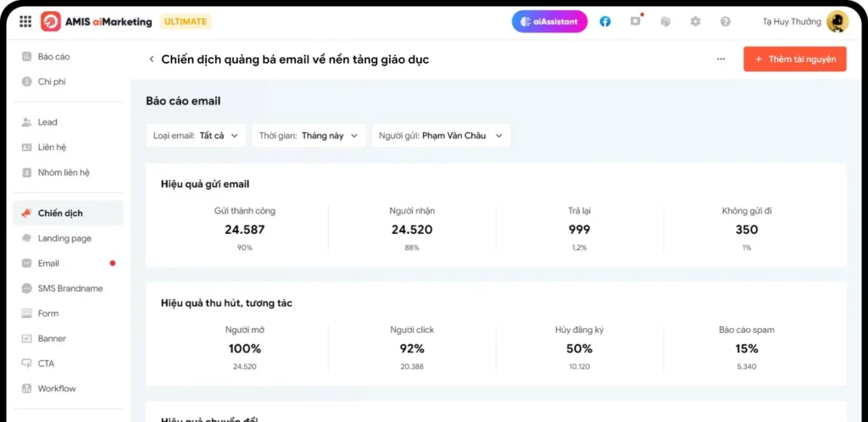868x422 pixels.
Task: Expand the Thời gian filter dropdown
Action: point(309,136)
